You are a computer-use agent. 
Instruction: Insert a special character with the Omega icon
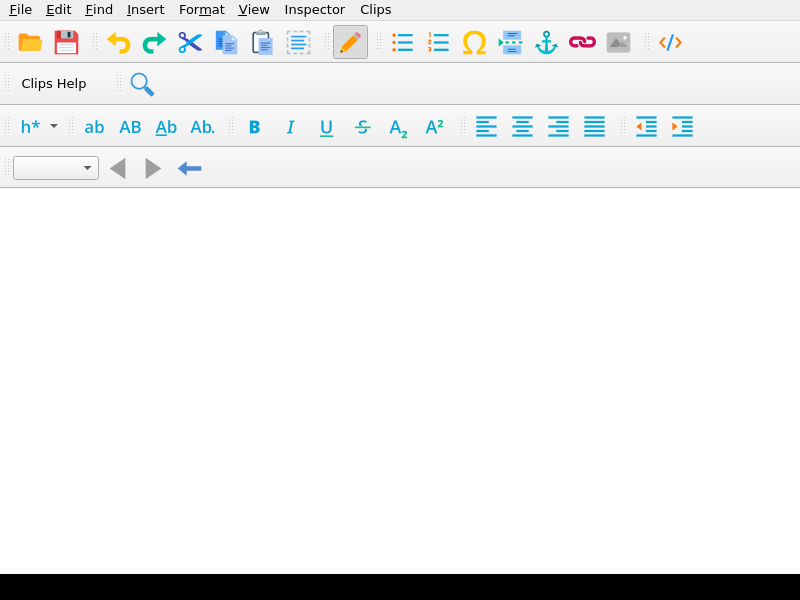tap(473, 42)
